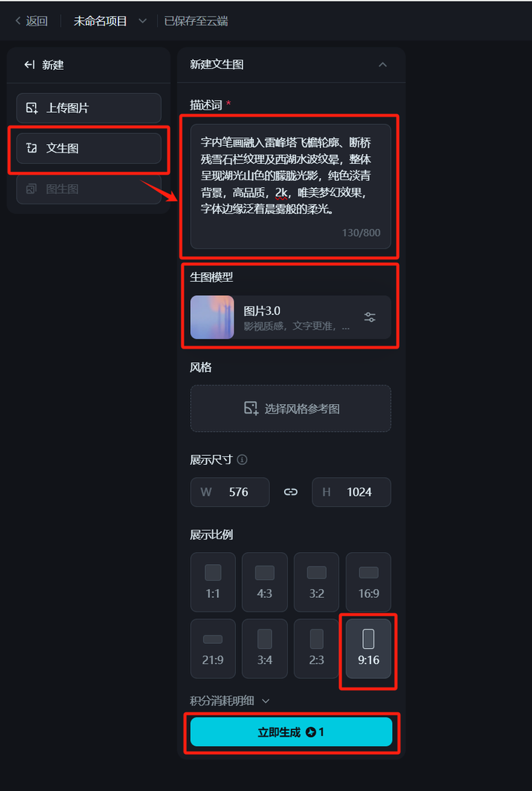
Task: Click the 图片3.0 model thumbnail
Action: (x=212, y=317)
